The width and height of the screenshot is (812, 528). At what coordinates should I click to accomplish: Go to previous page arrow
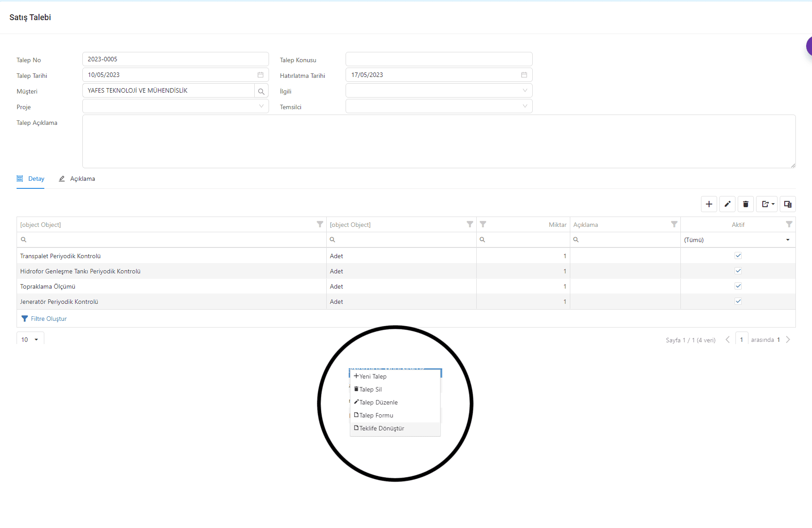(x=728, y=340)
